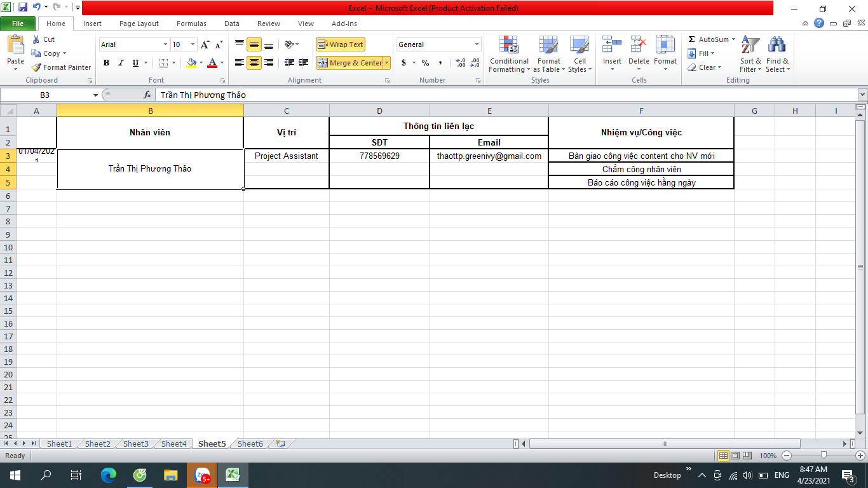Image resolution: width=868 pixels, height=488 pixels.
Task: Click the Windows Start button
Action: coord(15,475)
